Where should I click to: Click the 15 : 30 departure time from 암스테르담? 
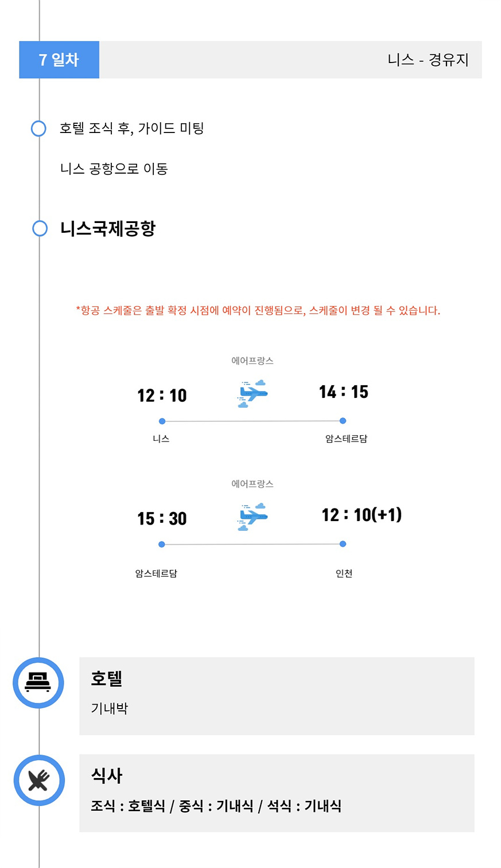[162, 519]
